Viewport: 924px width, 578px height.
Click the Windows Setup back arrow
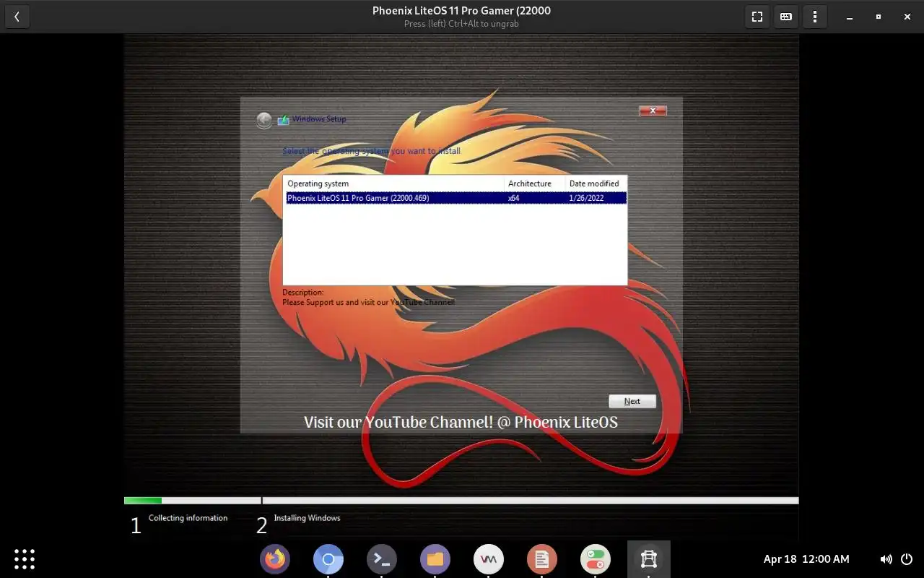click(264, 120)
